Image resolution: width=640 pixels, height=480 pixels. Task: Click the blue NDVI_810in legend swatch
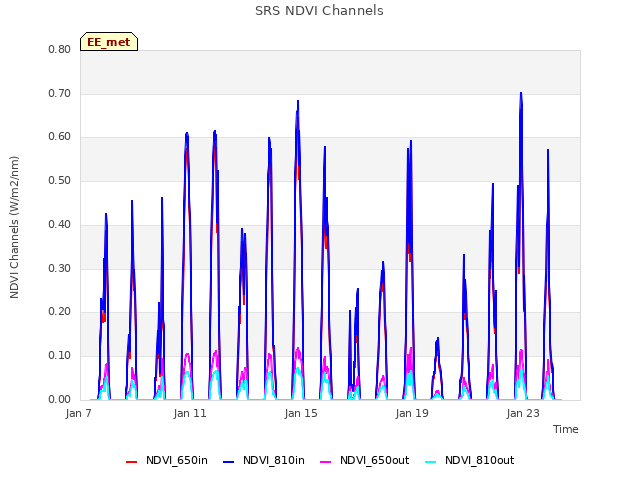click(x=229, y=462)
